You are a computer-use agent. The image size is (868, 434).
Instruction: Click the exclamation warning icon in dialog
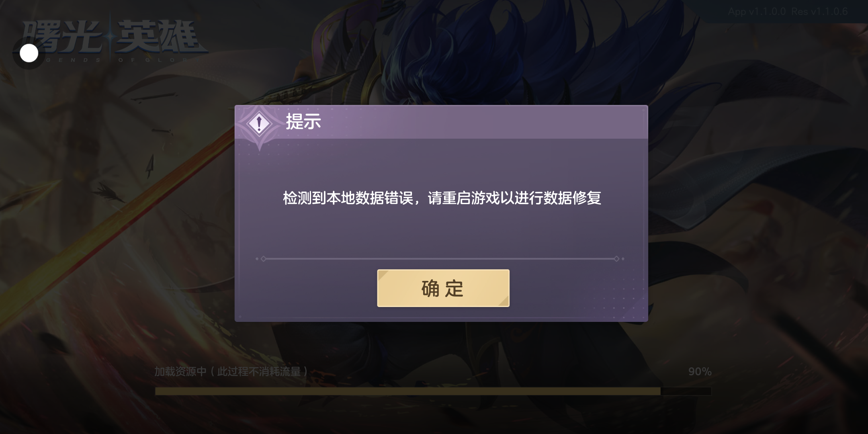(260, 123)
